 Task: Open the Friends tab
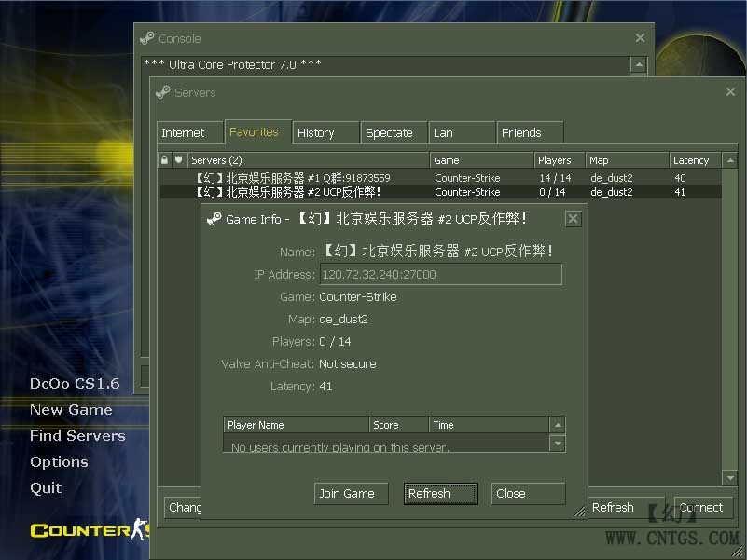click(x=531, y=132)
